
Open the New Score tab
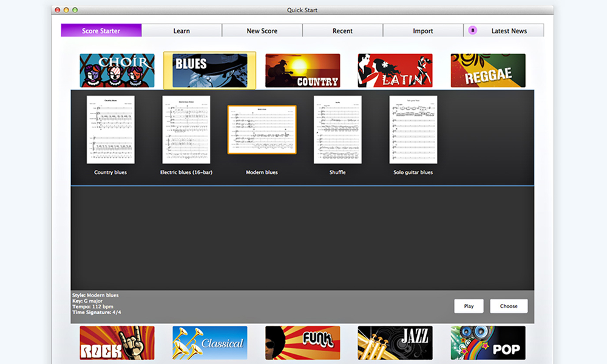point(262,31)
